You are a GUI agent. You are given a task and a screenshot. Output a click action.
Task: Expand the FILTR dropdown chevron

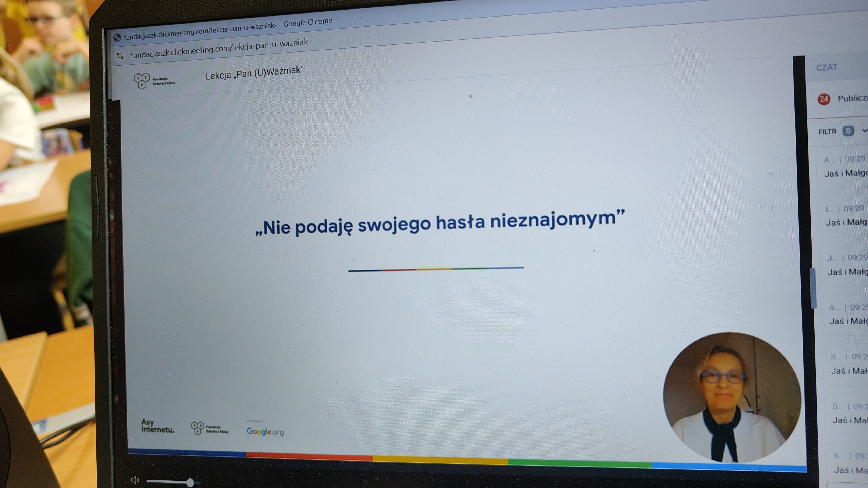tap(865, 131)
